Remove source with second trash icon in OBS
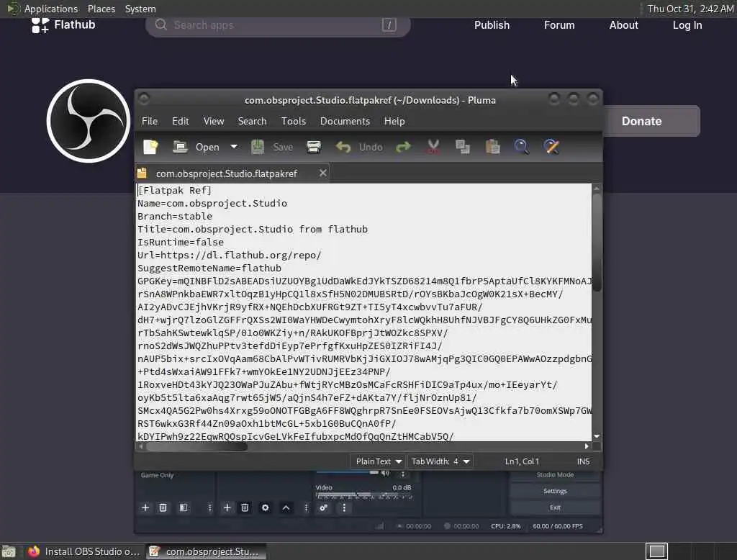 click(x=245, y=507)
